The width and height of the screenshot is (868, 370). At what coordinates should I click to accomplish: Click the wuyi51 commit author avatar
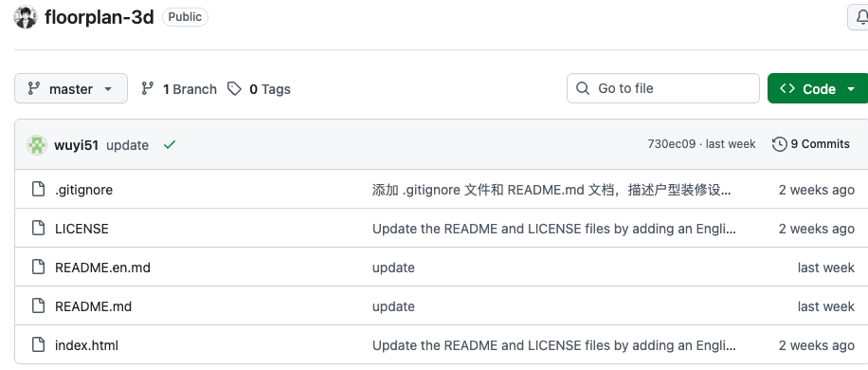pos(37,145)
